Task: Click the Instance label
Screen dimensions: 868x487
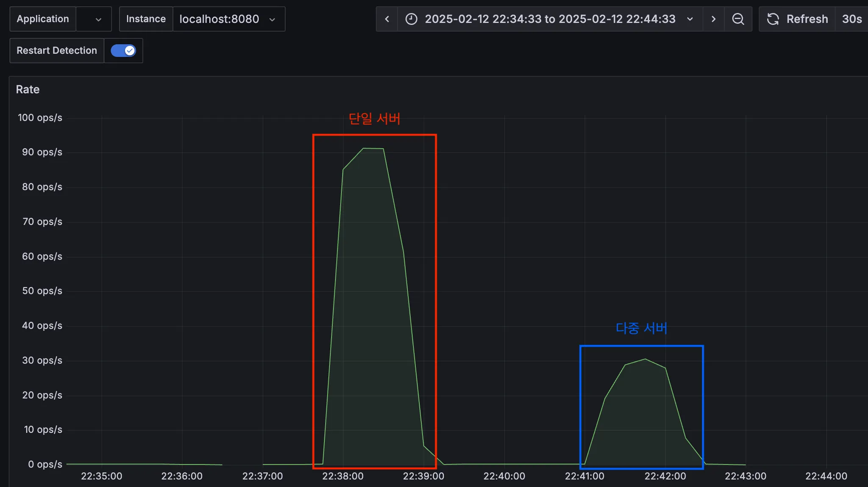Action: click(x=146, y=19)
